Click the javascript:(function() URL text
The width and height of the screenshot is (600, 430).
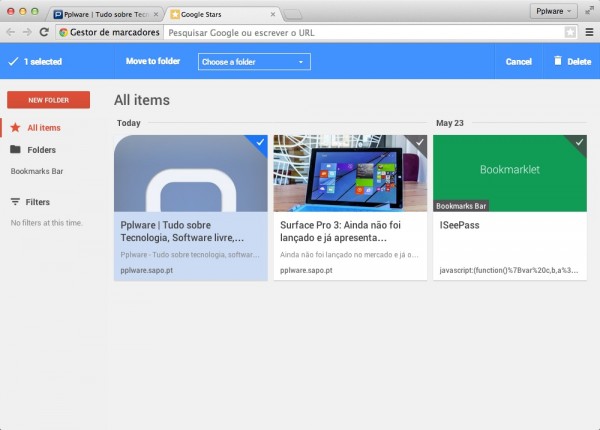pyautogui.click(x=509, y=270)
